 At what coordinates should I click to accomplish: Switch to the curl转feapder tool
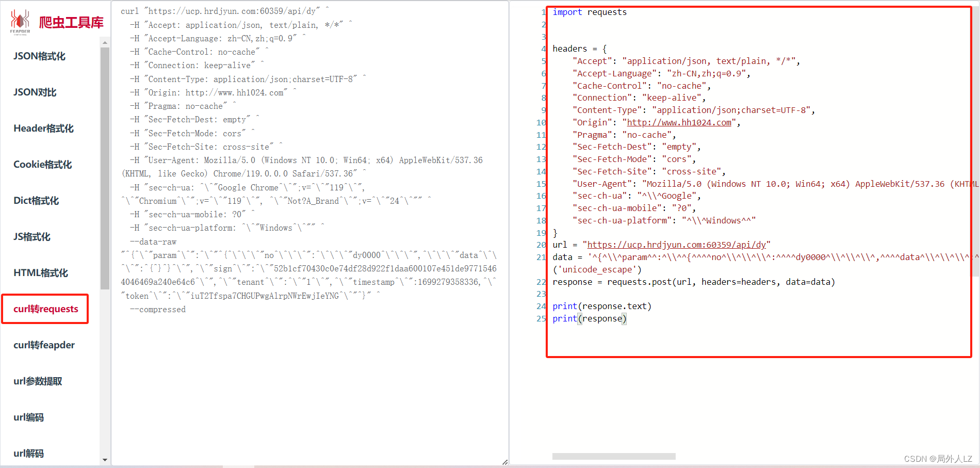coord(44,345)
